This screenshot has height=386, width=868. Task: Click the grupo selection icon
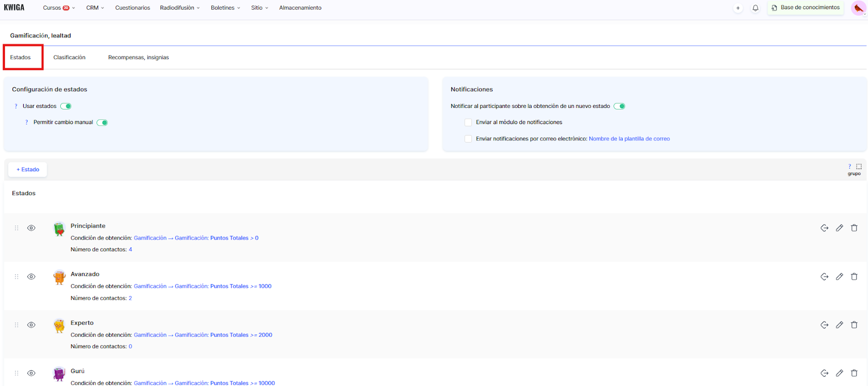pyautogui.click(x=859, y=166)
